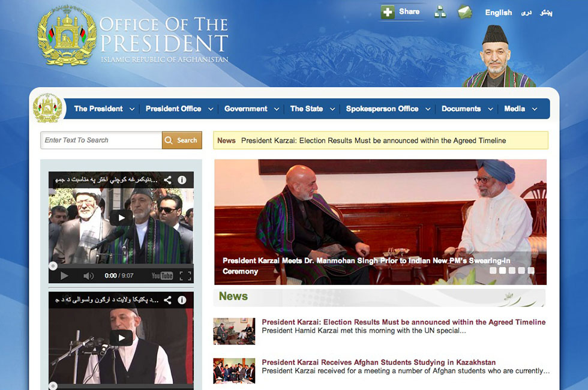The width and height of the screenshot is (588, 390).
Task: Click the green envelope contact icon
Action: click(465, 12)
